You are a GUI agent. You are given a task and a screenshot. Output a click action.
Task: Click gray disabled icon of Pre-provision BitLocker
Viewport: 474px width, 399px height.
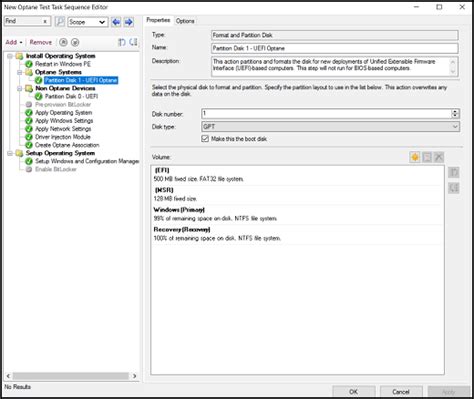(29, 105)
